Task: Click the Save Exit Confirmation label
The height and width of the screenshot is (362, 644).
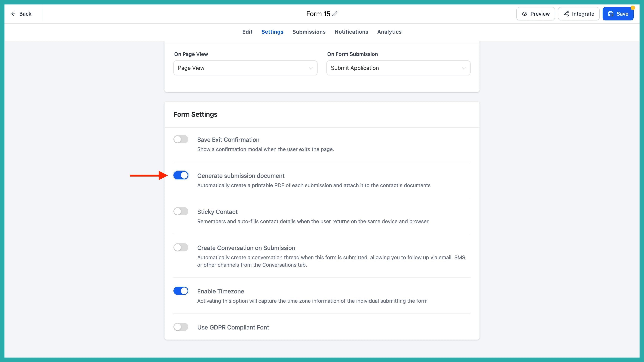Action: click(228, 140)
